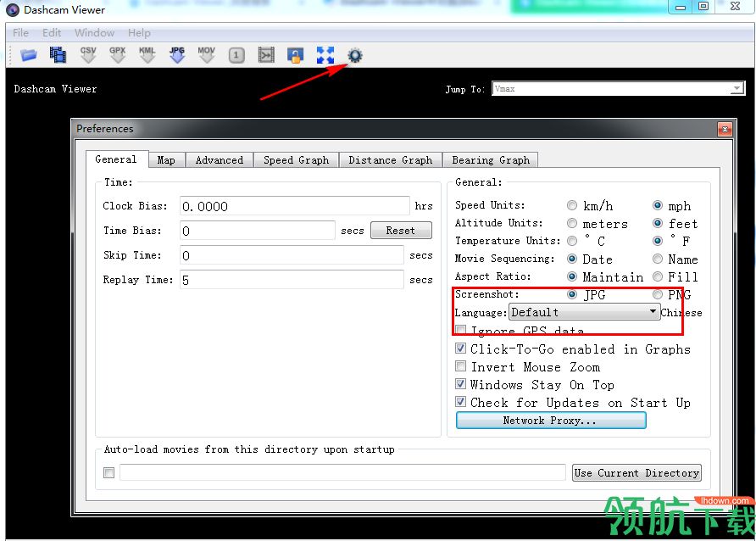Switch to the Advanced tab

pos(220,160)
